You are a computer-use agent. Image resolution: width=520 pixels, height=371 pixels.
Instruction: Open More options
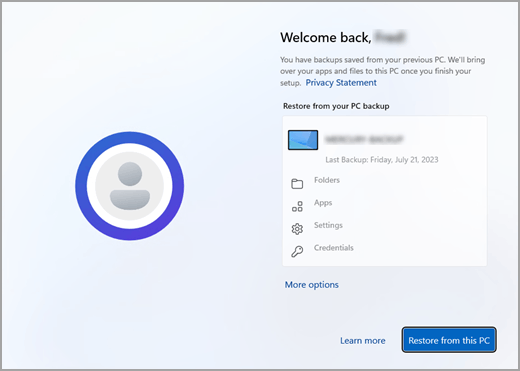[311, 285]
